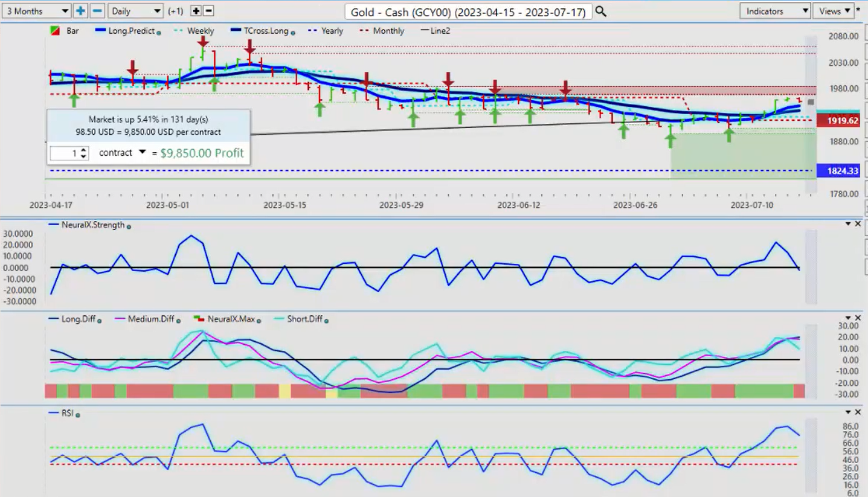The width and height of the screenshot is (868, 497).
Task: Click the 1919.62 price label
Action: coord(838,121)
